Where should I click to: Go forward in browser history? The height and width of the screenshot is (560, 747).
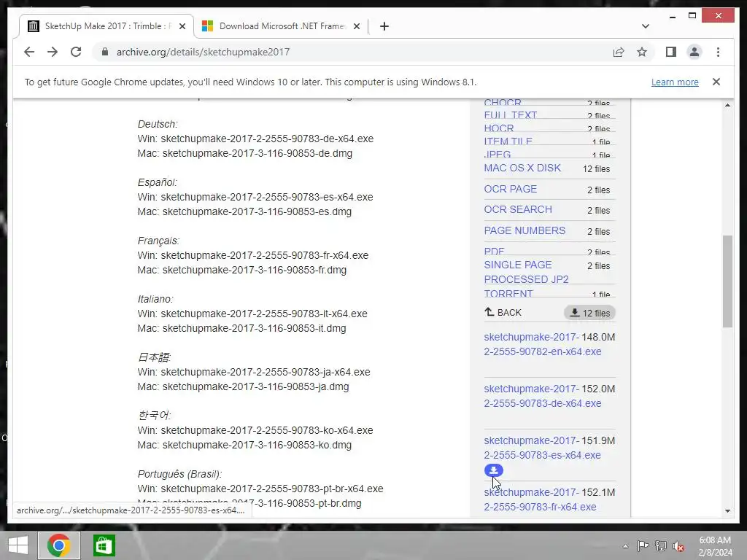pos(53,52)
